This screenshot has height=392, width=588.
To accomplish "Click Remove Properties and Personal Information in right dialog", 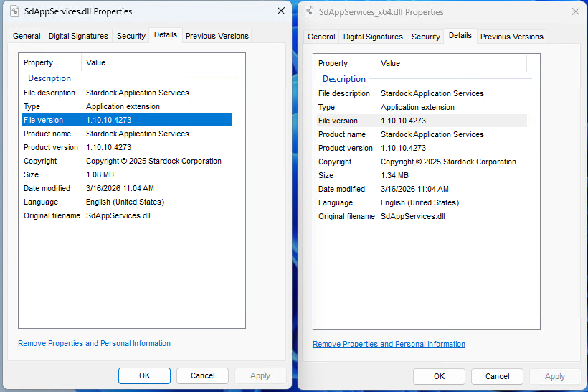I will [389, 345].
